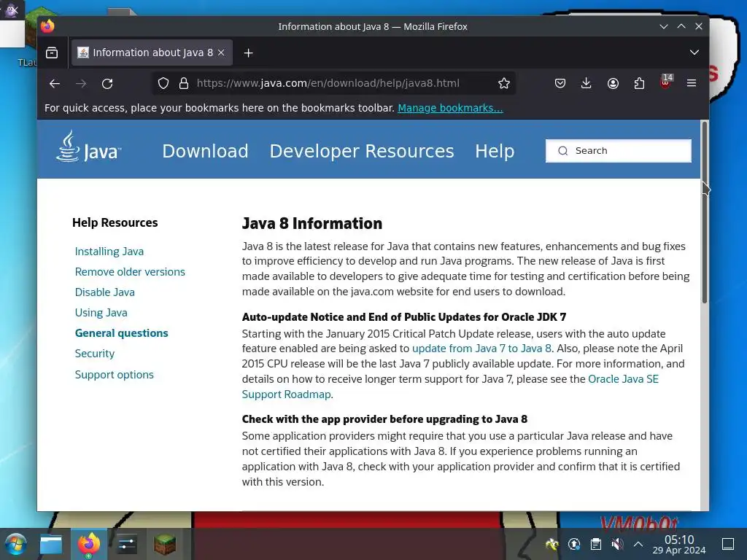Open the General questions link
Viewport: 747px width, 560px height.
[x=122, y=333]
